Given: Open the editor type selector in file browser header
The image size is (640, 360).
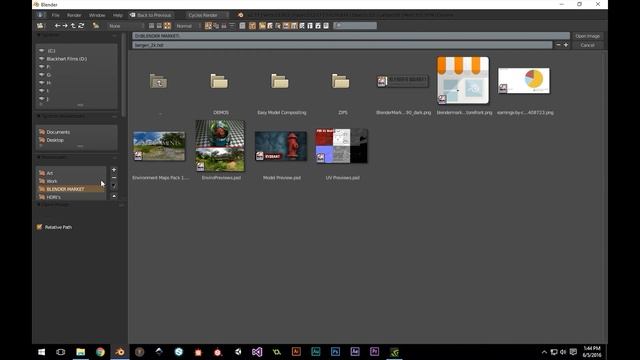Looking at the screenshot, I should click(x=40, y=26).
